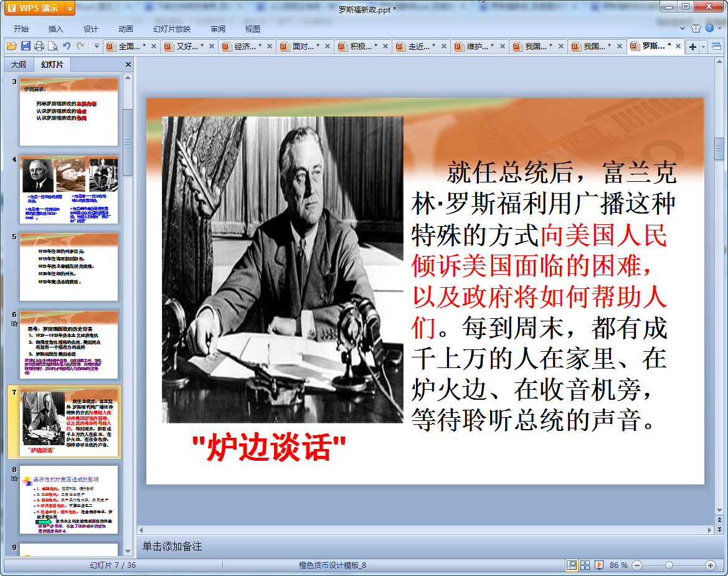The width and height of the screenshot is (728, 576).
Task: Click the Roosevelt photograph on the slide
Action: 282,270
